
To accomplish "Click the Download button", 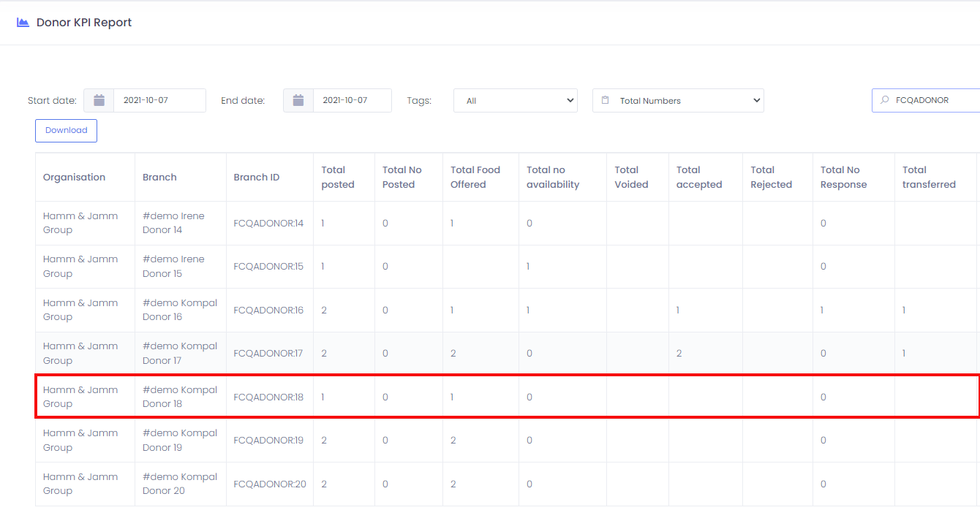I will pyautogui.click(x=66, y=131).
